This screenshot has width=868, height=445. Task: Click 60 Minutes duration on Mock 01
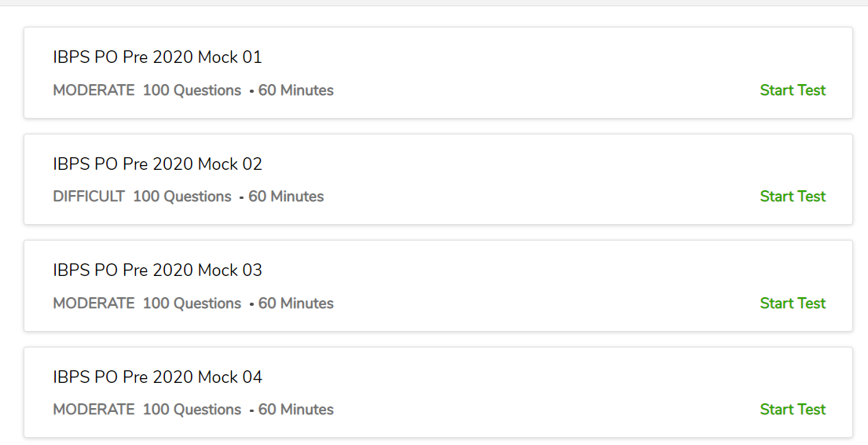coord(295,90)
